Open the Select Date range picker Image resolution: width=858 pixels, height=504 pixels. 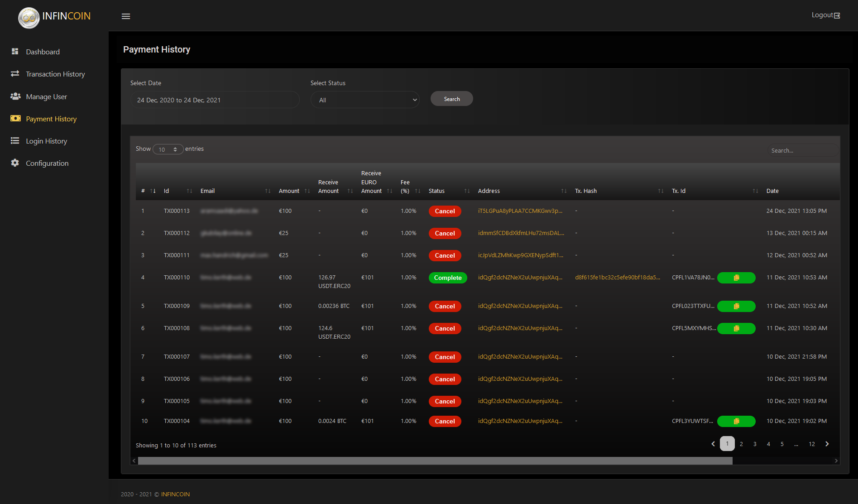pos(215,100)
